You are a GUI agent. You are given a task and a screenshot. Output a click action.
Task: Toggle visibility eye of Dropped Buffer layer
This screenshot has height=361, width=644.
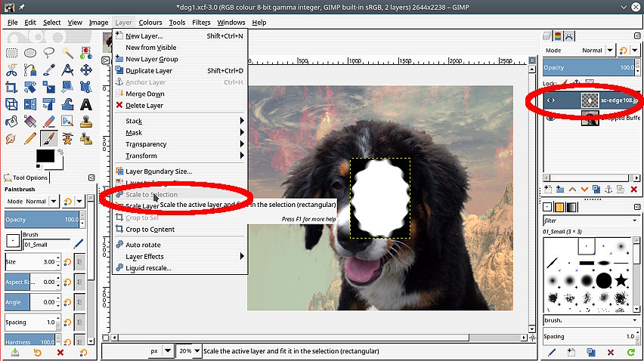551,118
